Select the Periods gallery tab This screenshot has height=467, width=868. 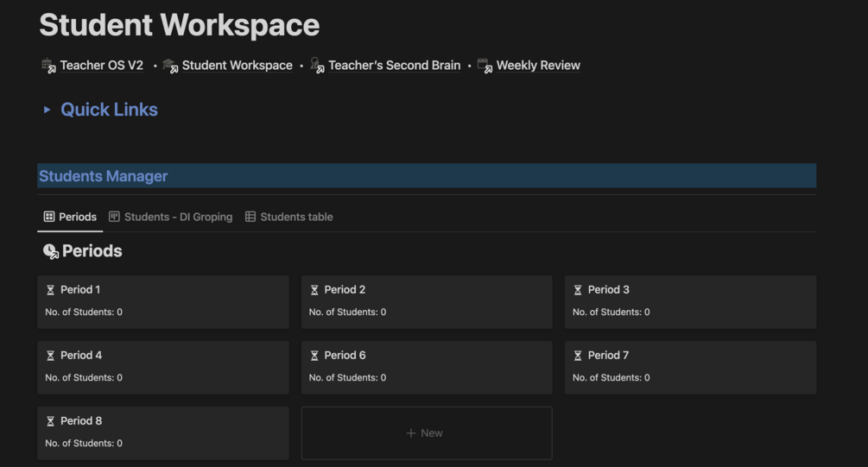pos(70,217)
